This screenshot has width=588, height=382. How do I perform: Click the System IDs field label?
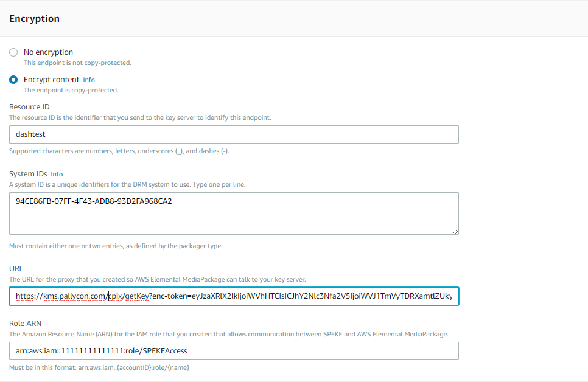pos(28,174)
